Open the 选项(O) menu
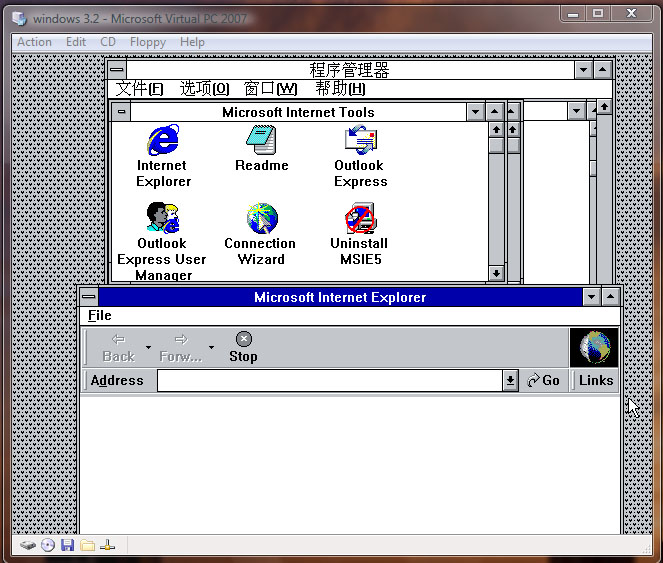Screen dimensions: 663x563 coord(204,89)
